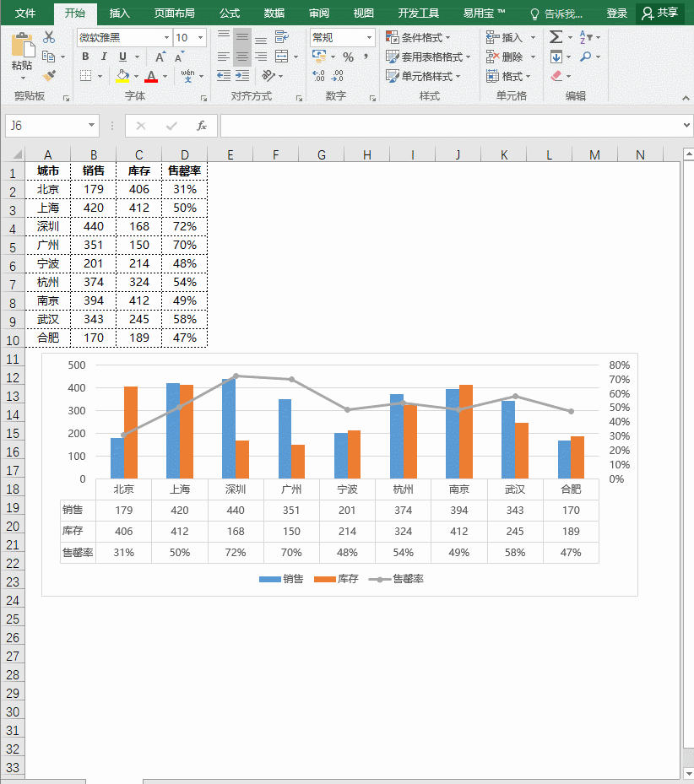The image size is (694, 784).
Task: Click the select all corner triangle
Action: point(18,154)
